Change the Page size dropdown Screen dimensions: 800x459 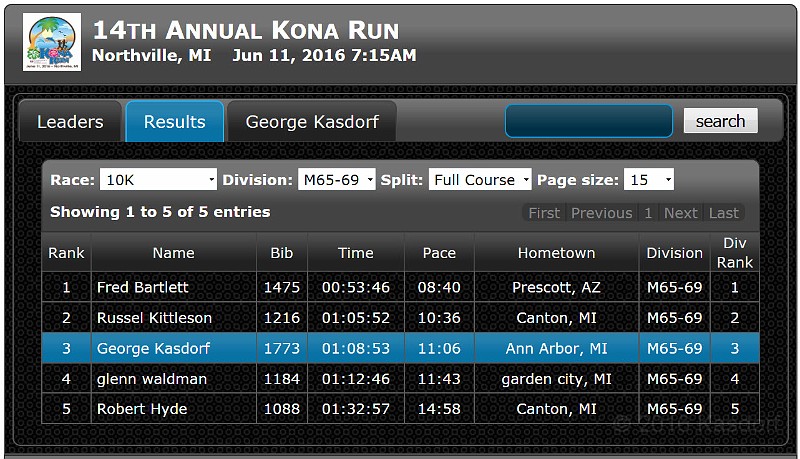pos(648,180)
